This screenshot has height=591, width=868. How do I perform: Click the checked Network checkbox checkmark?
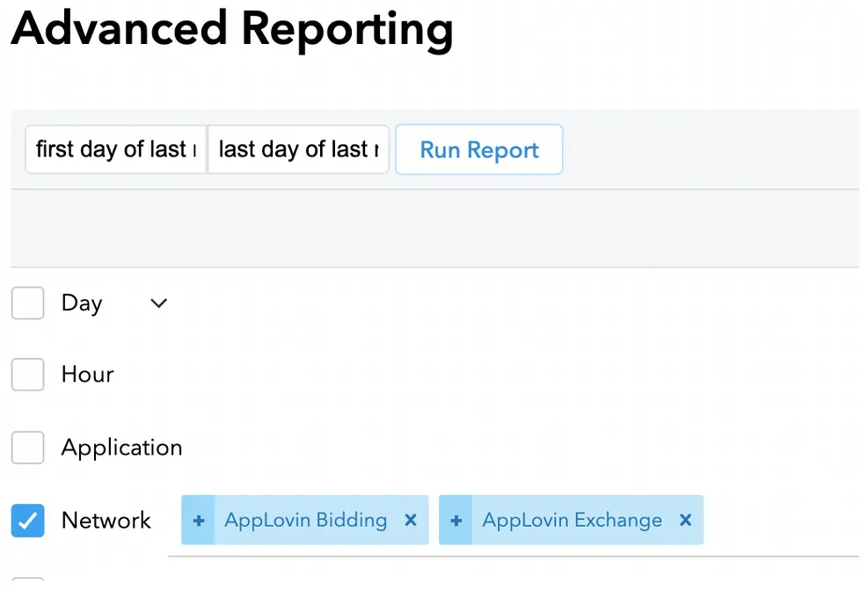(x=27, y=520)
